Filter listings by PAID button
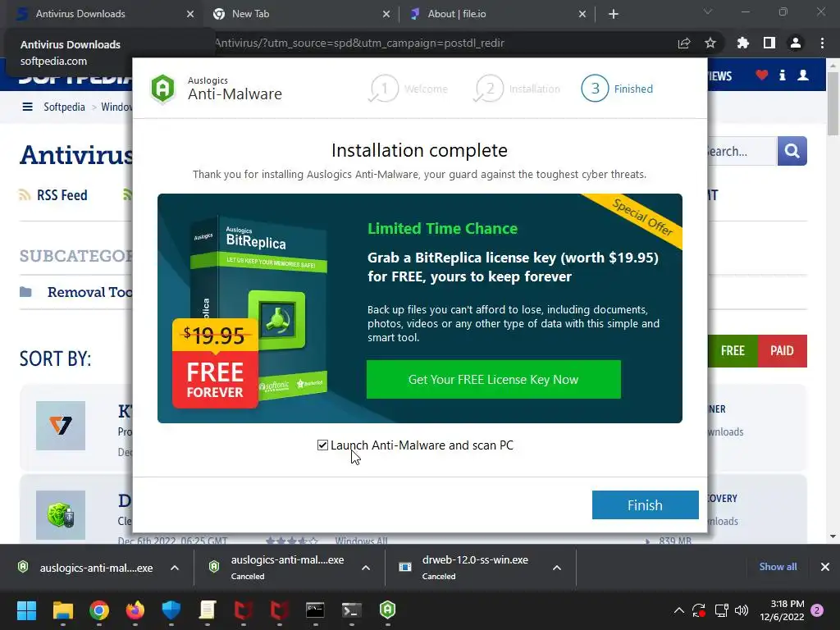Viewport: 840px width, 630px height. [782, 351]
